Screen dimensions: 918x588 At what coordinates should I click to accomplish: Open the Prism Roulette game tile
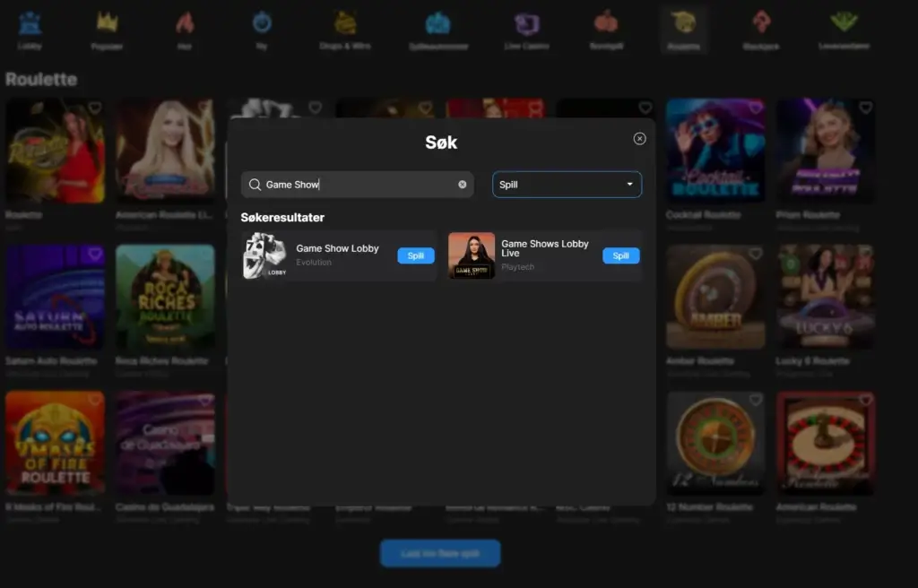[826, 151]
